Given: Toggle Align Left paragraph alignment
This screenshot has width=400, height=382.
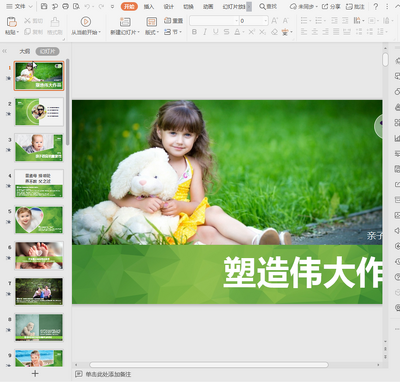Looking at the screenshot, I should [x=304, y=32].
